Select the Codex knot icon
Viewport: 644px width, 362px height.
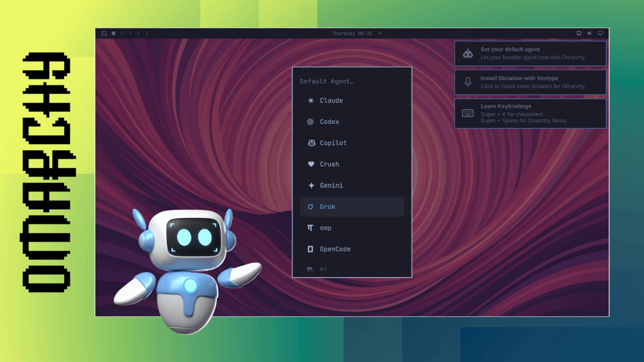click(x=310, y=122)
